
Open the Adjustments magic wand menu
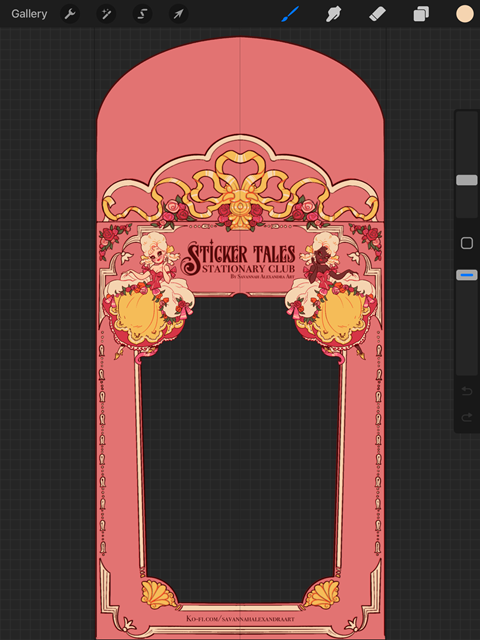106,14
